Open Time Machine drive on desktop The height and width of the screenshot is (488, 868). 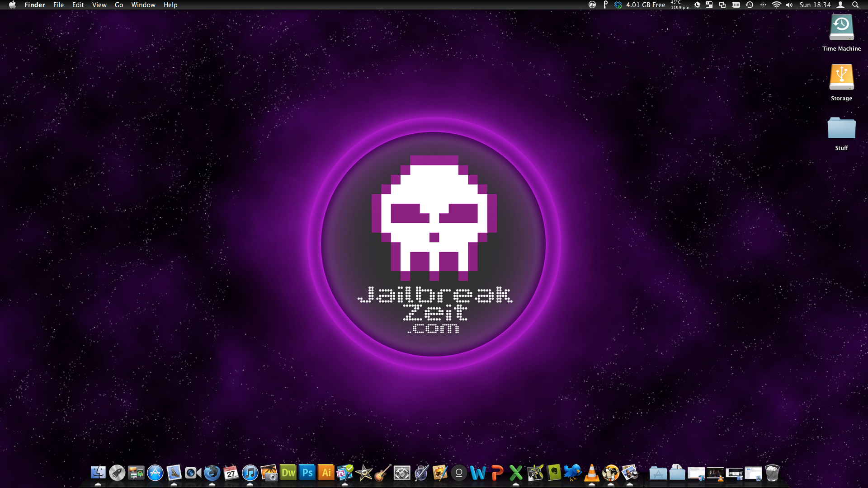point(841,27)
